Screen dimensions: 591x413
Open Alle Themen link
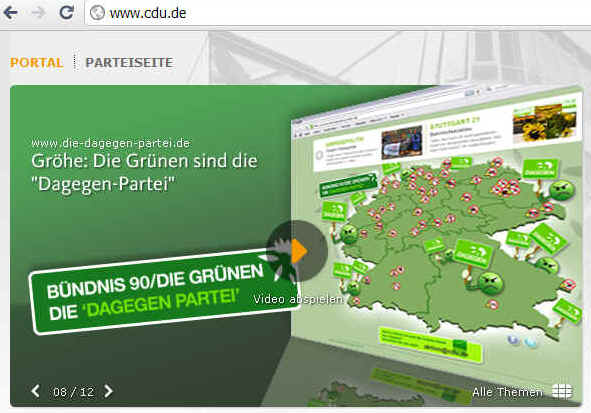(507, 392)
